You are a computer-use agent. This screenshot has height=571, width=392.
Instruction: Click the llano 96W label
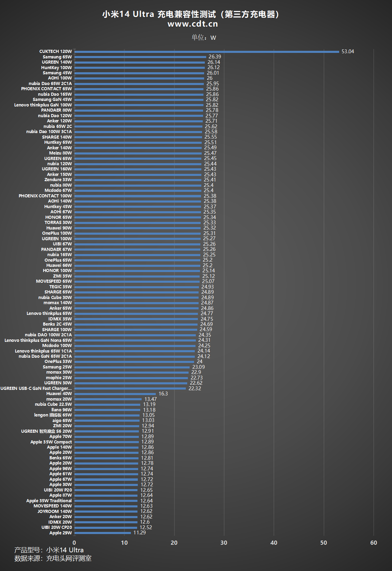click(62, 410)
